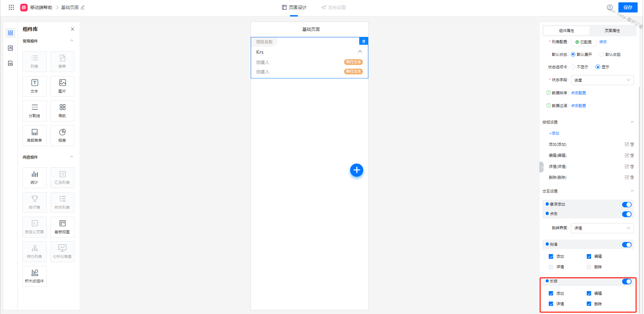Image resolution: width=644 pixels, height=314 pixels.
Task: Pick the 自定义页面 custom page component
Action: tap(35, 227)
